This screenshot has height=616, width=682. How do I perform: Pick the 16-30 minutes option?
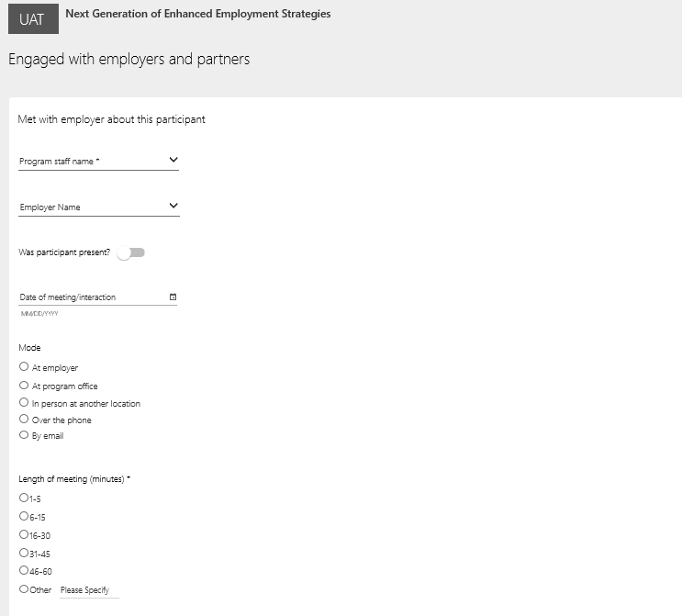click(x=24, y=534)
